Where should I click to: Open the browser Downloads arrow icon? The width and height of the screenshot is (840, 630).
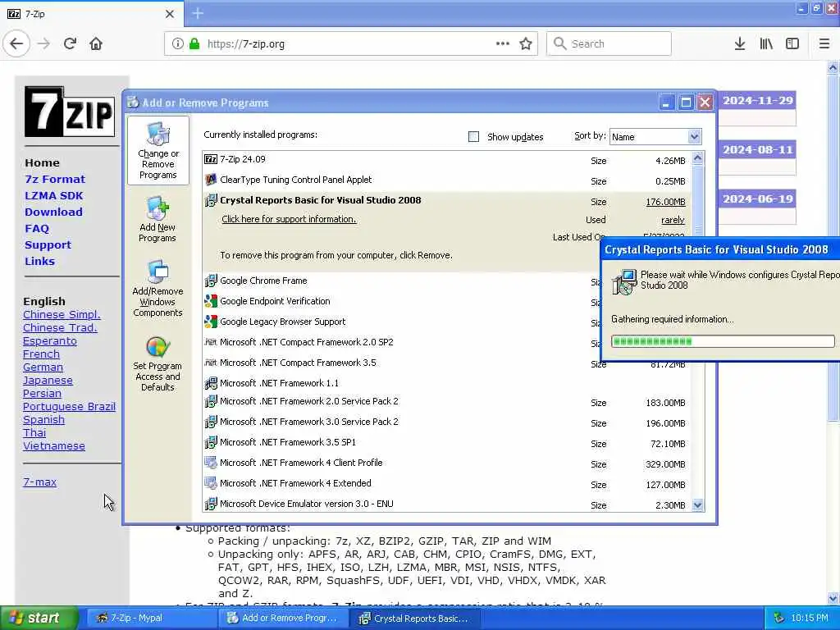pos(740,43)
